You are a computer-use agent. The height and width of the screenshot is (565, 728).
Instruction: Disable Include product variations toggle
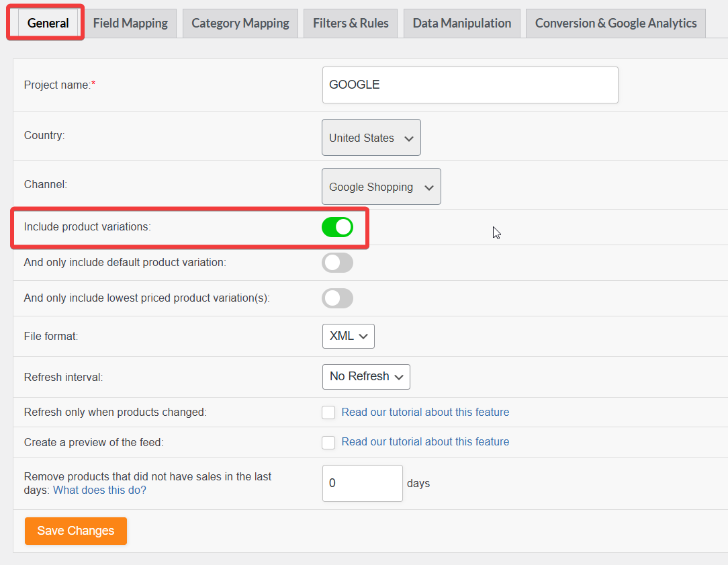(x=337, y=227)
